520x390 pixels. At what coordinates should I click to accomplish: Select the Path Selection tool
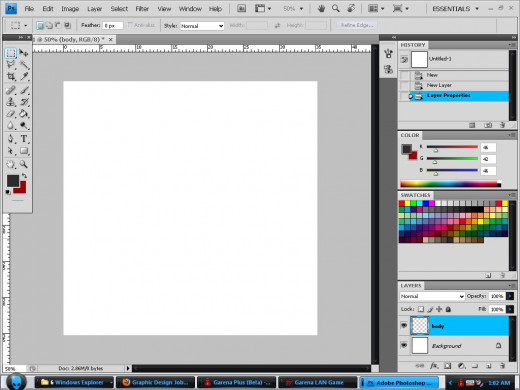[x=11, y=151]
